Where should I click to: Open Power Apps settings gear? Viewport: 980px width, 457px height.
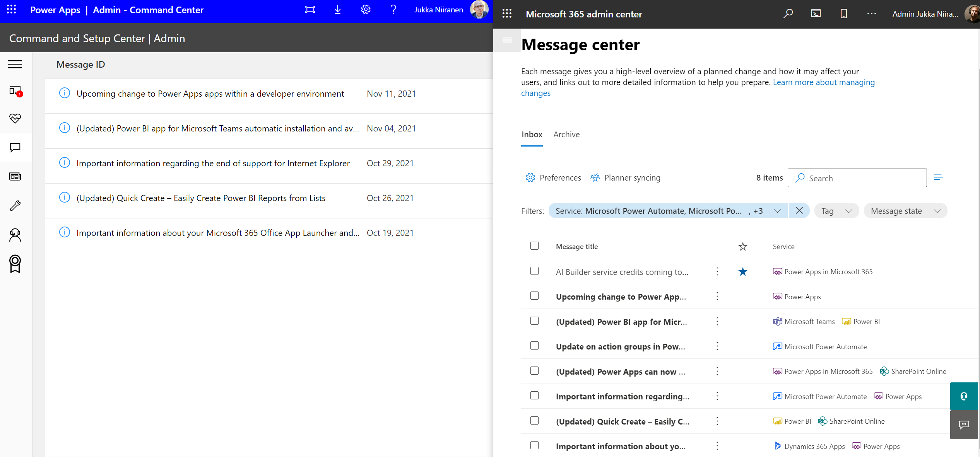[x=366, y=10]
